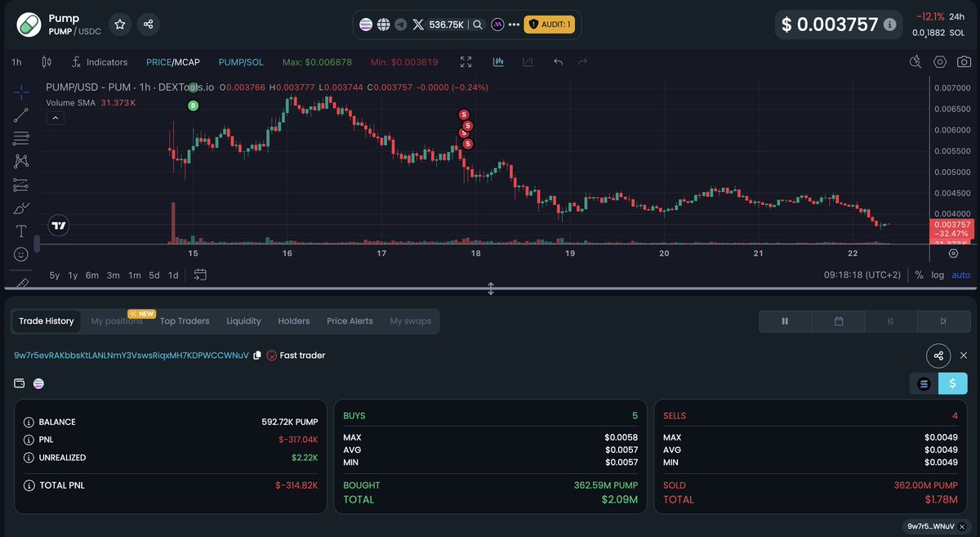Screen dimensions: 980x537
Task: Show totals in USD with dollar toggle
Action: coord(952,383)
